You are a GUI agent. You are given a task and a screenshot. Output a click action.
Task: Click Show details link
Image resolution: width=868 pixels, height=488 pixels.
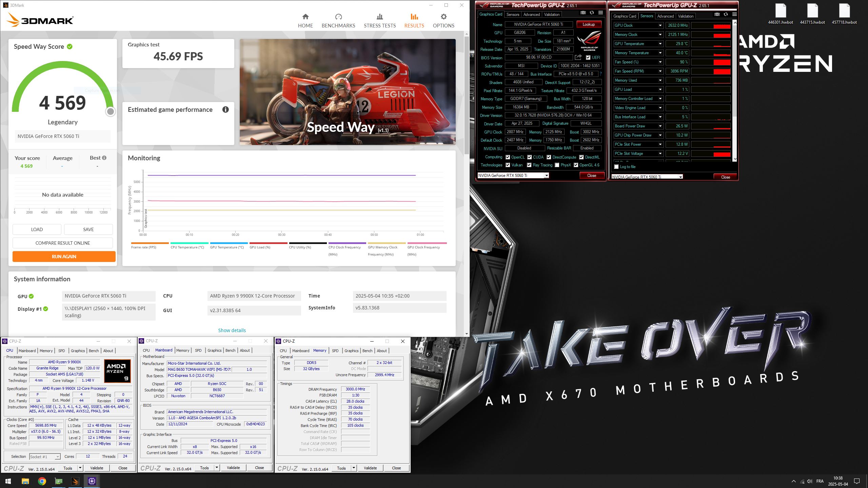pyautogui.click(x=232, y=330)
